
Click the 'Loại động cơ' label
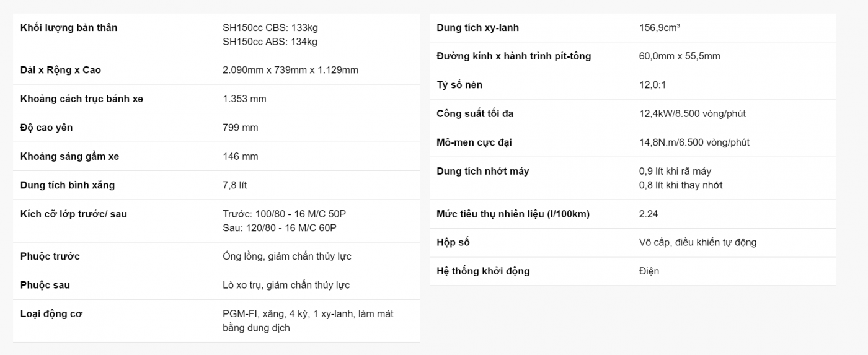51,314
